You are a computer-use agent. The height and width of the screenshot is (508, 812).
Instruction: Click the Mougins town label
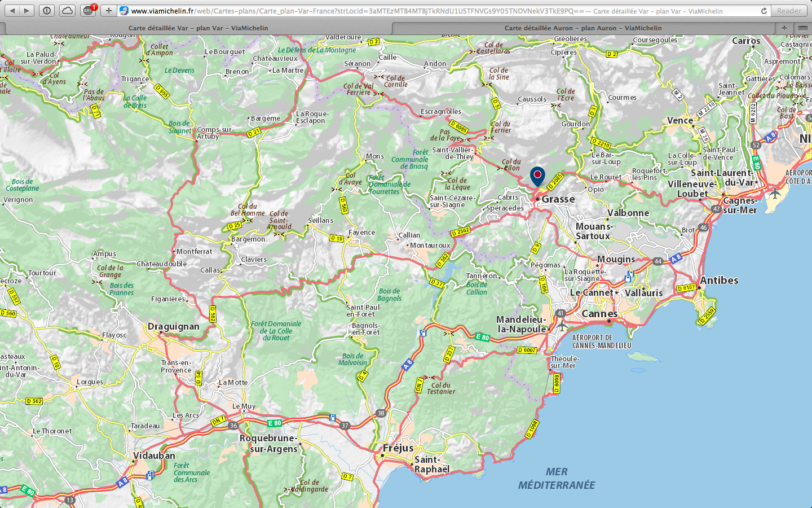coord(616,260)
